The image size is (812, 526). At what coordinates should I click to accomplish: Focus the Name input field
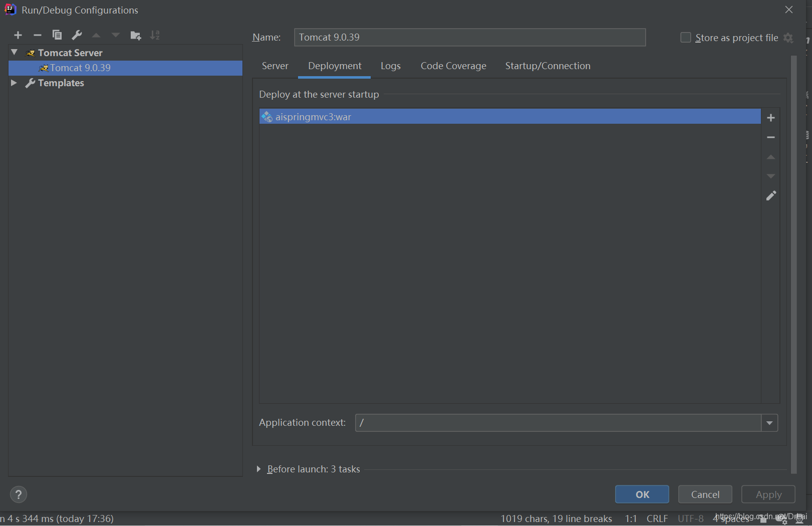(x=470, y=38)
